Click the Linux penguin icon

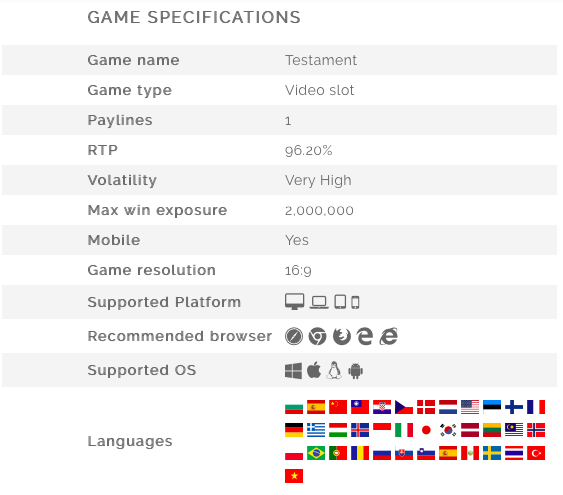tap(334, 370)
